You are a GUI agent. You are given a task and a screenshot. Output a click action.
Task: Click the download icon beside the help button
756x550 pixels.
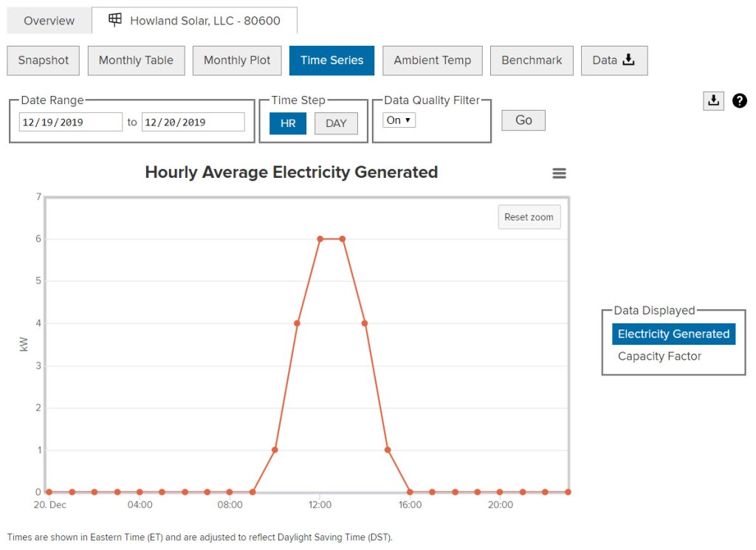coord(713,101)
